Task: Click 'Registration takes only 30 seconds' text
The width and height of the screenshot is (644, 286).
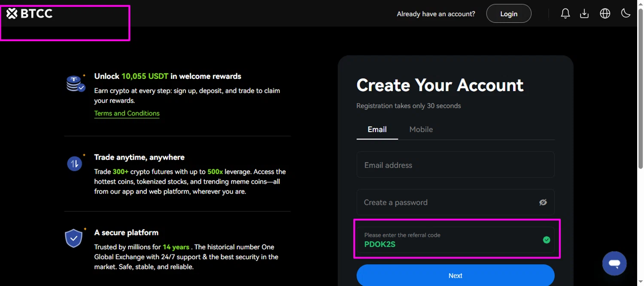Action: [x=409, y=105]
